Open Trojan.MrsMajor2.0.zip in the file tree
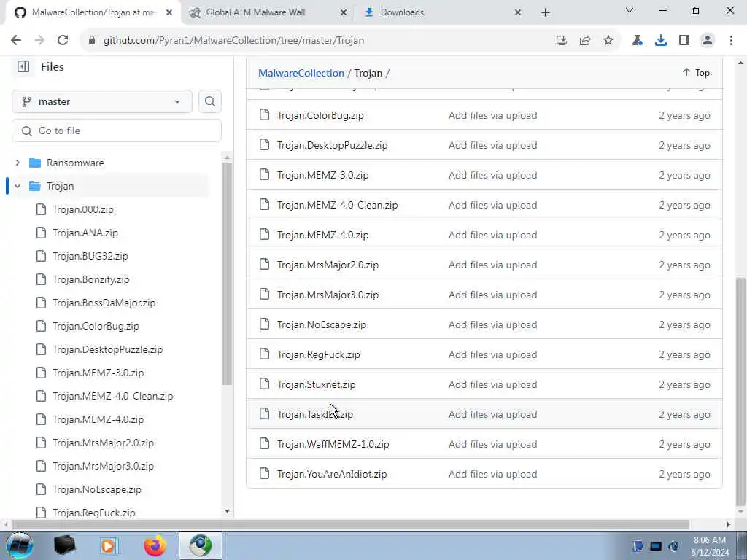Screen dimensions: 747x560 103,443
